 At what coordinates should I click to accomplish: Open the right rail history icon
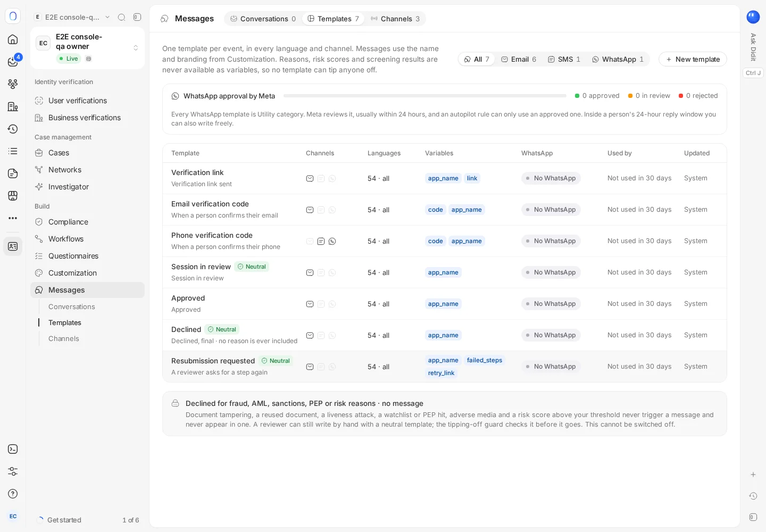pyautogui.click(x=753, y=496)
